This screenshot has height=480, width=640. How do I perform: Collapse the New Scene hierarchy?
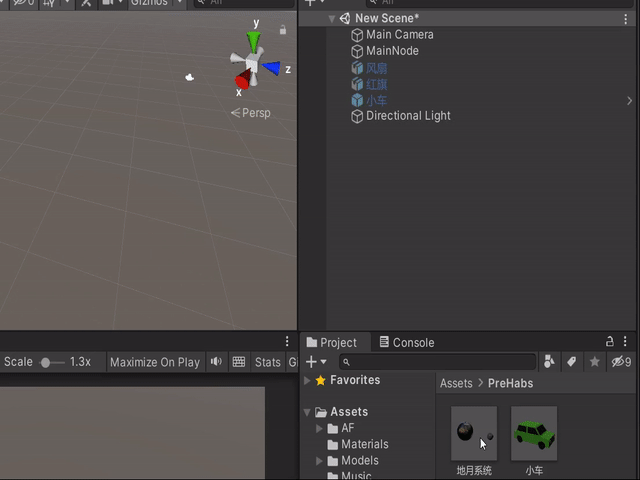coord(332,19)
